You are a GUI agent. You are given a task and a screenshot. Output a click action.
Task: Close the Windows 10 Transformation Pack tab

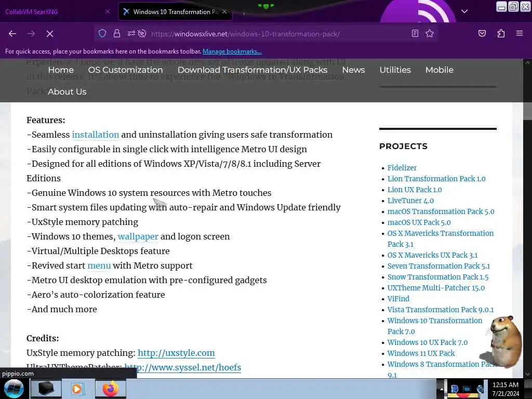pyautogui.click(x=224, y=11)
